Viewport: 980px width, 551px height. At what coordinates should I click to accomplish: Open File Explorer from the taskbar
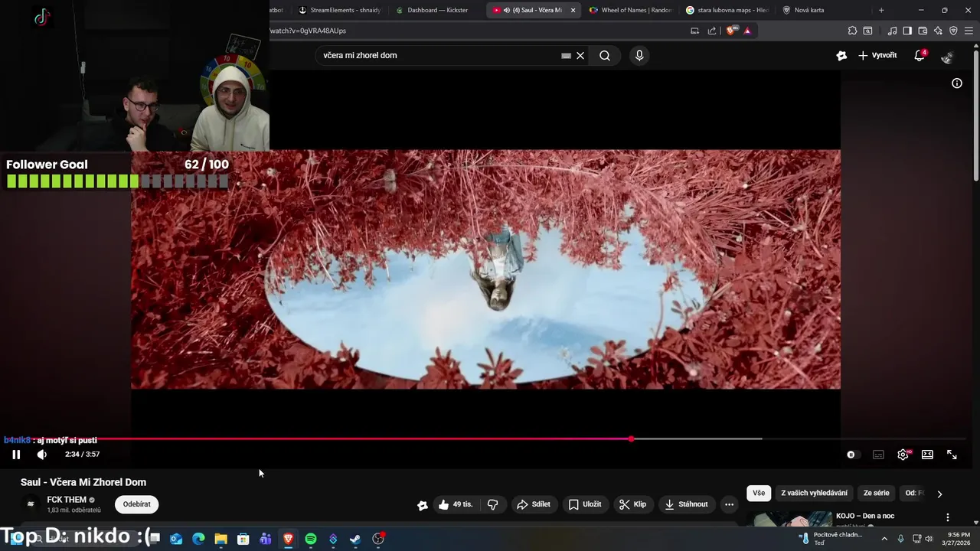[220, 539]
